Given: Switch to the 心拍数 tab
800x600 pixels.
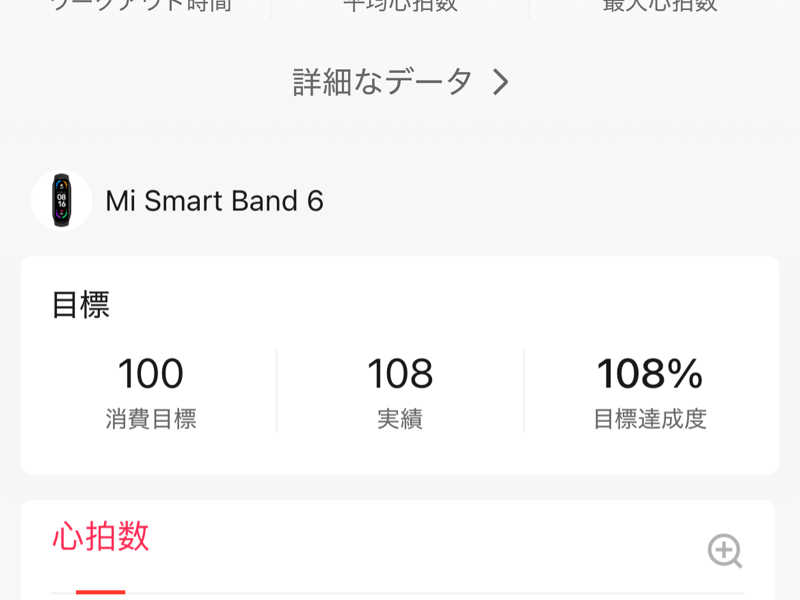Looking at the screenshot, I should click(x=101, y=537).
